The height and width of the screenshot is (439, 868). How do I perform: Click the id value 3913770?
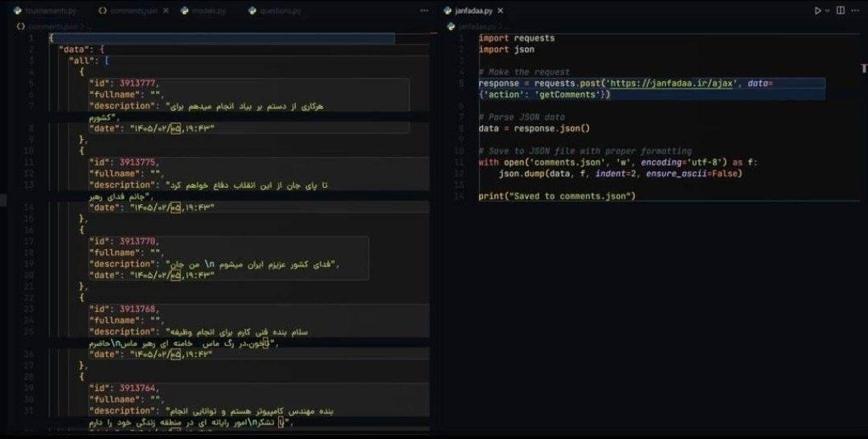click(137, 241)
